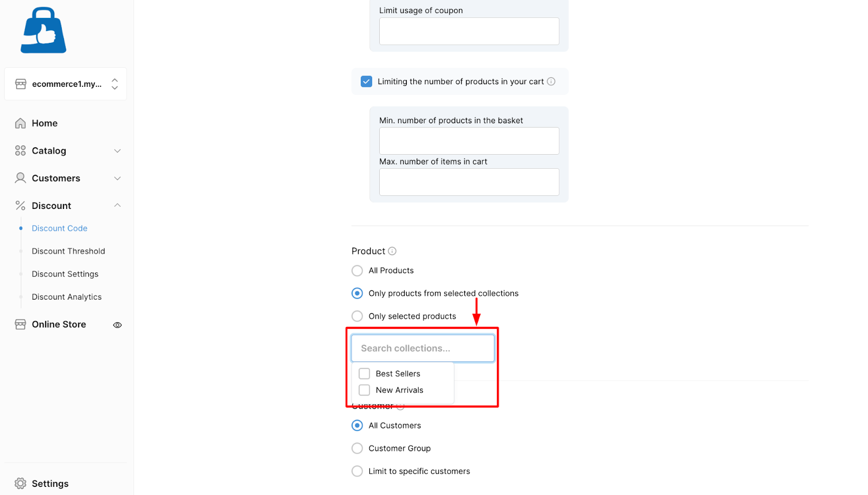Click the Customers person icon

click(x=20, y=178)
